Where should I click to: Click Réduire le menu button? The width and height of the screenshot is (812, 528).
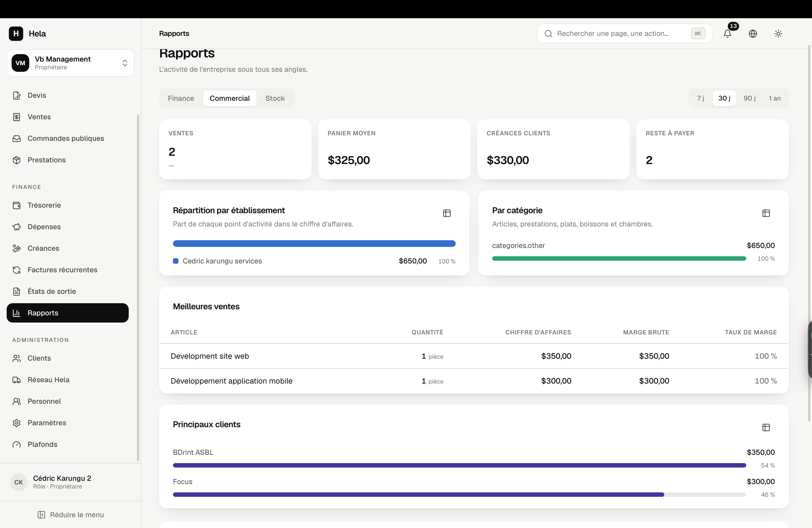(70, 514)
